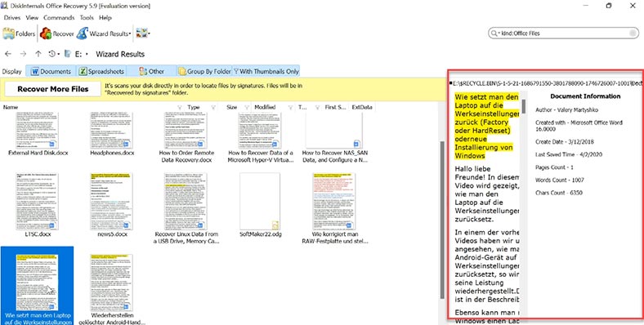This screenshot has width=644, height=325.
Task: Select How to Recover NAS_SAN Data file
Action: pyautogui.click(x=334, y=138)
